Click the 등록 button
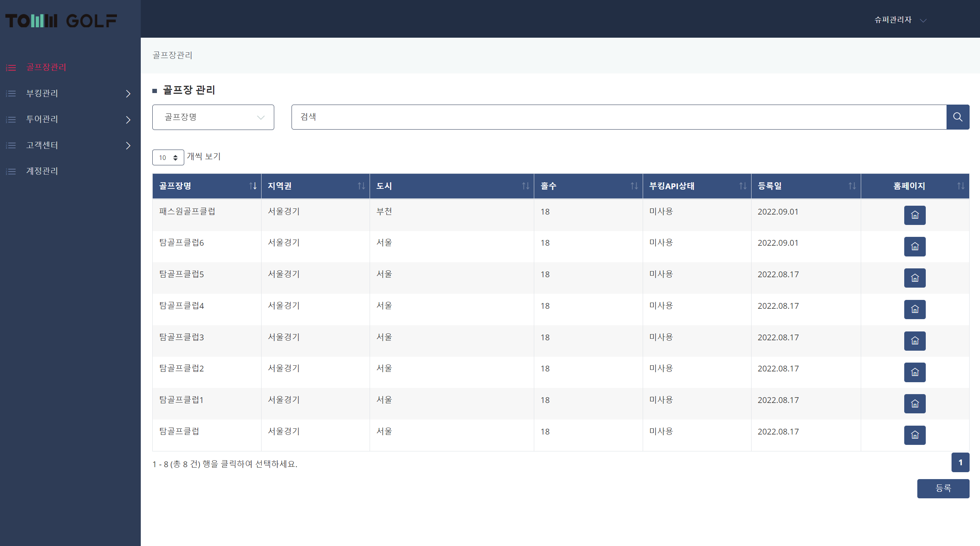The height and width of the screenshot is (546, 980). point(943,488)
